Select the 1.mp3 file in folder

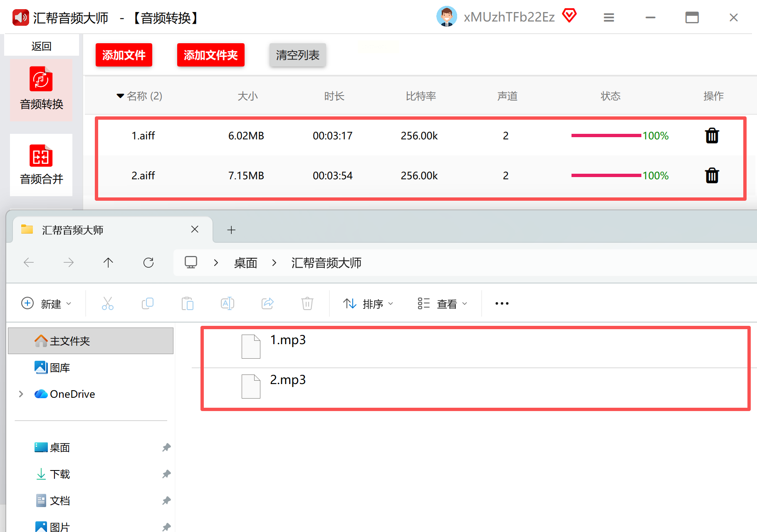coord(287,340)
